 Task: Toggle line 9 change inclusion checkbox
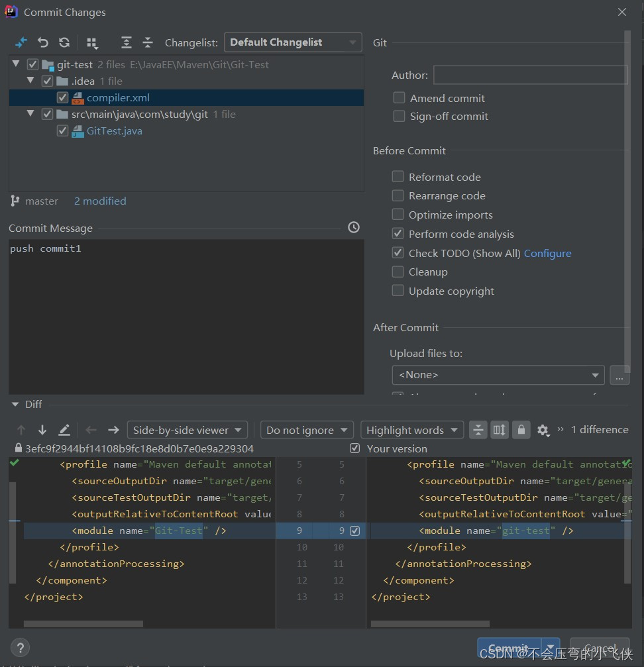354,531
